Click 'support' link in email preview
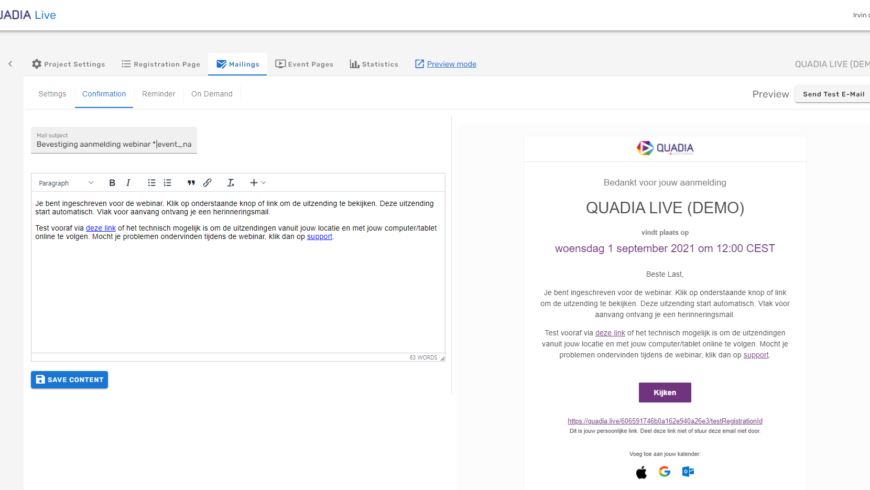The width and height of the screenshot is (870, 490). coord(756,355)
